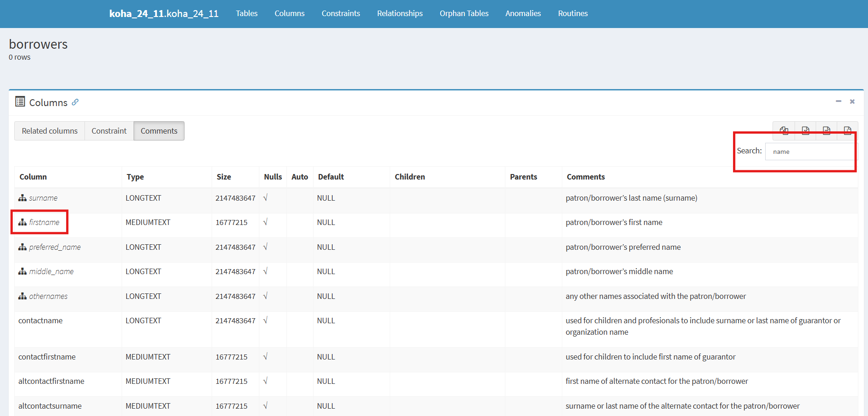Select the surname column name

43,198
